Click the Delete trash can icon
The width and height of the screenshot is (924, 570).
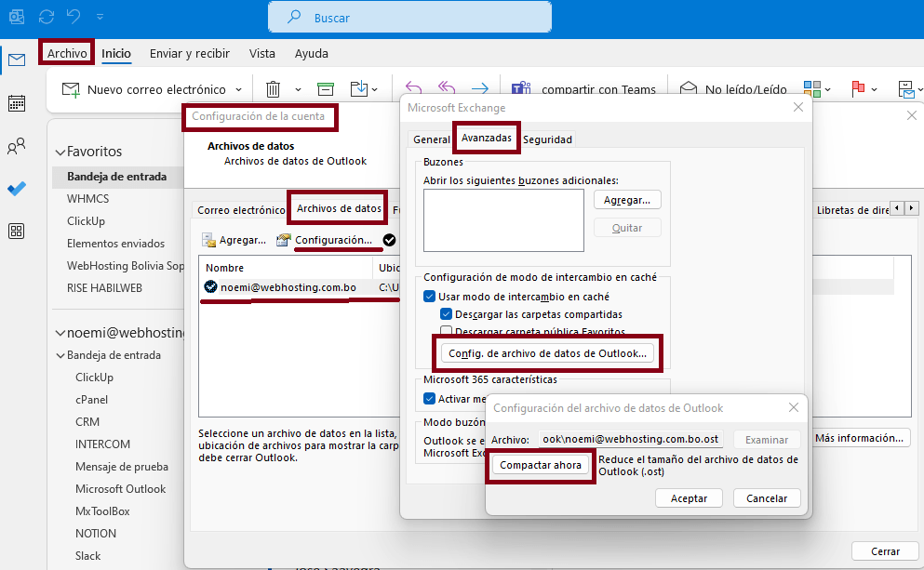point(273,89)
